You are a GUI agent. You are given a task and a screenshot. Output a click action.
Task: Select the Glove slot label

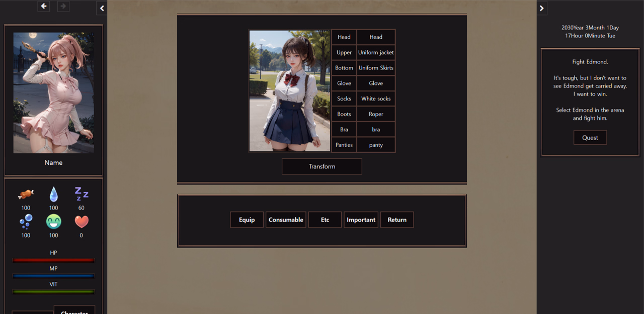point(344,83)
